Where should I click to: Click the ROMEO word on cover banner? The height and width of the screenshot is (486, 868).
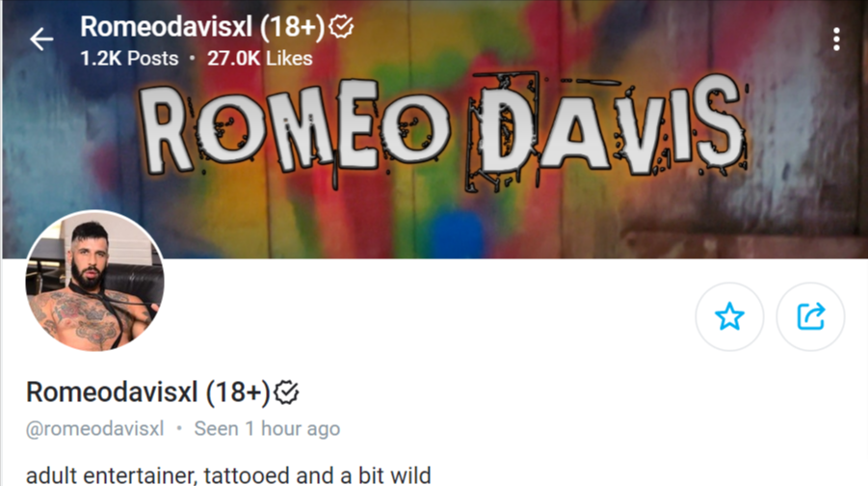[x=295, y=128]
